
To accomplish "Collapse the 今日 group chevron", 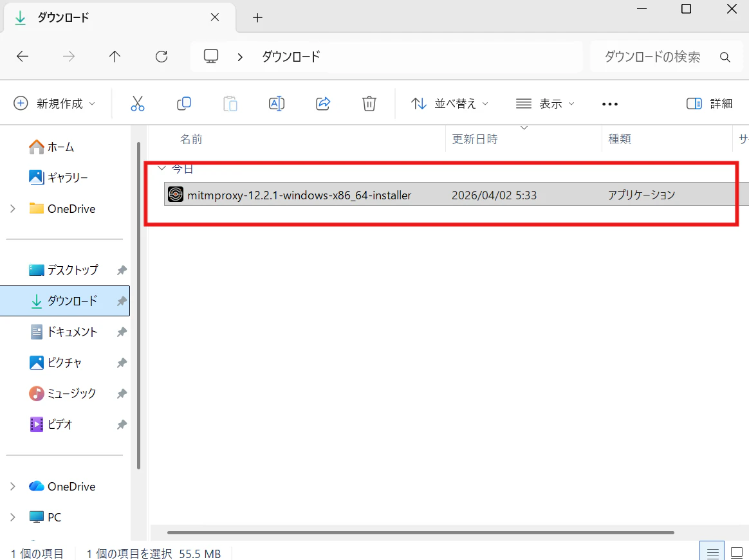I will point(162,168).
